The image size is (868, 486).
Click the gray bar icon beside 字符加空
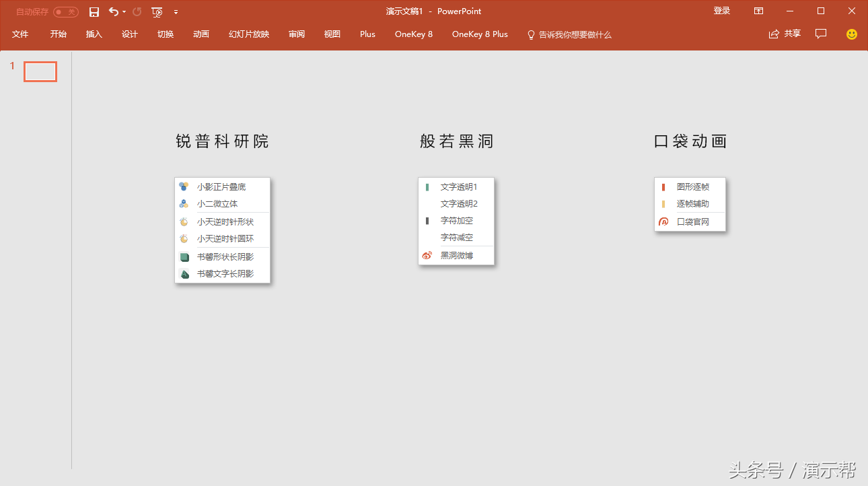[x=427, y=221]
